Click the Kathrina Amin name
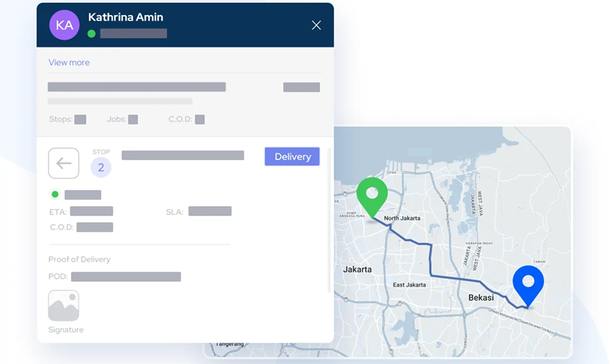This screenshot has height=364, width=614. (x=125, y=17)
